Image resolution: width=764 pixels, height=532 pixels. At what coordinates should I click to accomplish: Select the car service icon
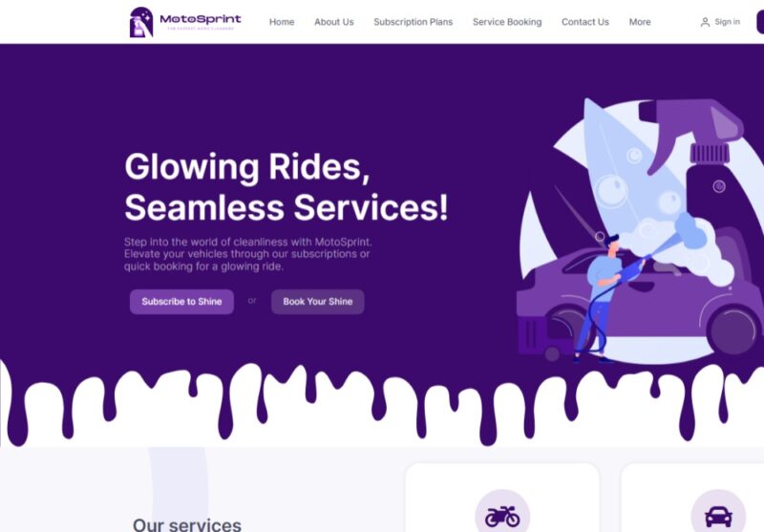[x=718, y=517]
